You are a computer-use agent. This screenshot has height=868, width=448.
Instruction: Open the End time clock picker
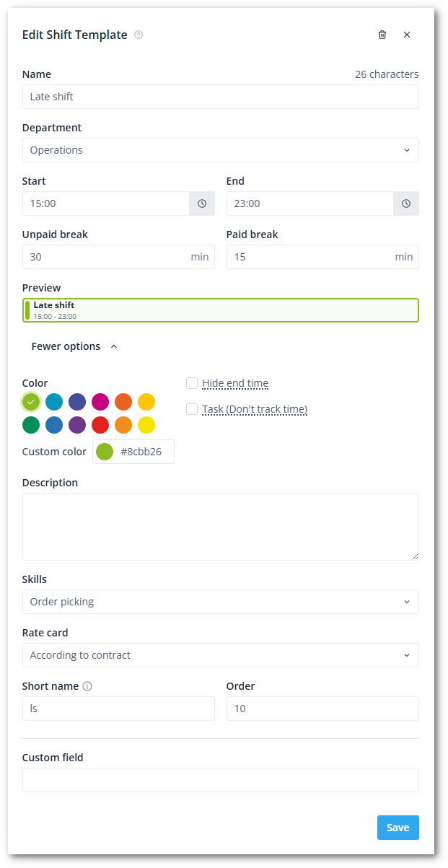[406, 203]
